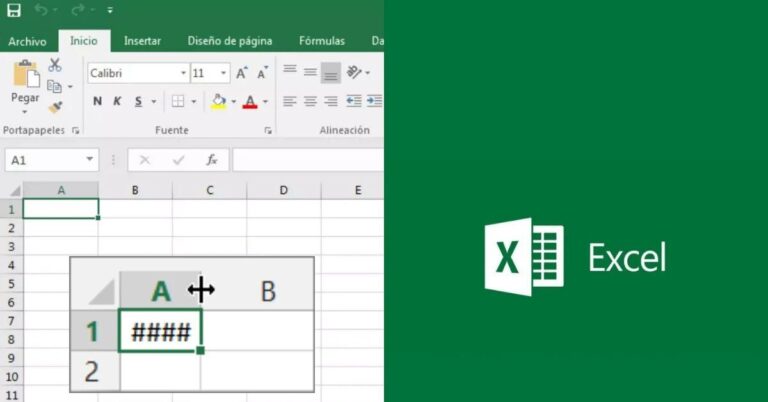Click the Cut scissors icon
Screen dimensions: 768x402
(x=55, y=65)
